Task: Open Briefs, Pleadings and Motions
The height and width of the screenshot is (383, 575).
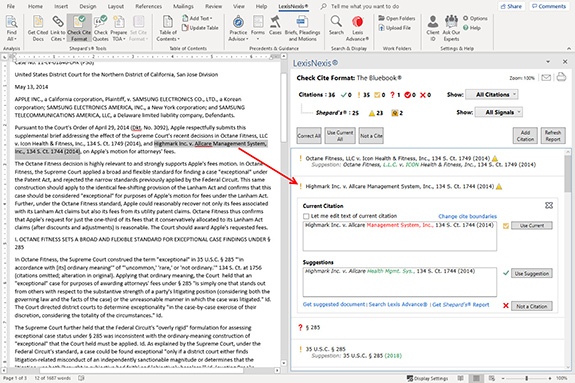Action: pos(302,28)
